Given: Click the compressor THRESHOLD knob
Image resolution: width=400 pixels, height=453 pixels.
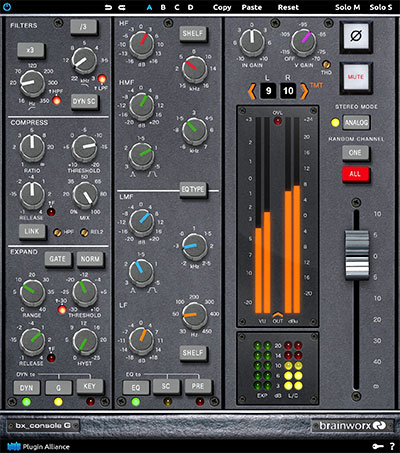Looking at the screenshot, I should tap(85, 147).
